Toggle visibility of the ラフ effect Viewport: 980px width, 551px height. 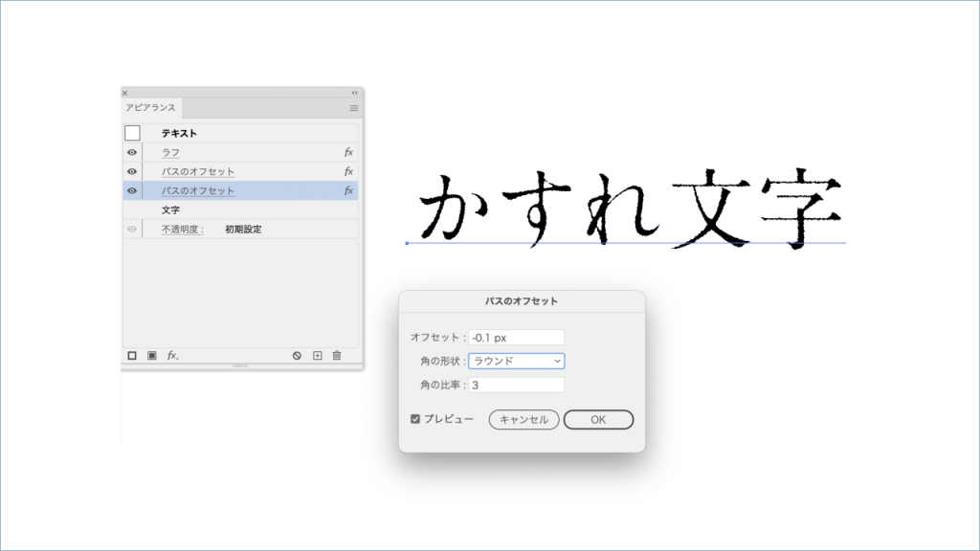coord(132,152)
